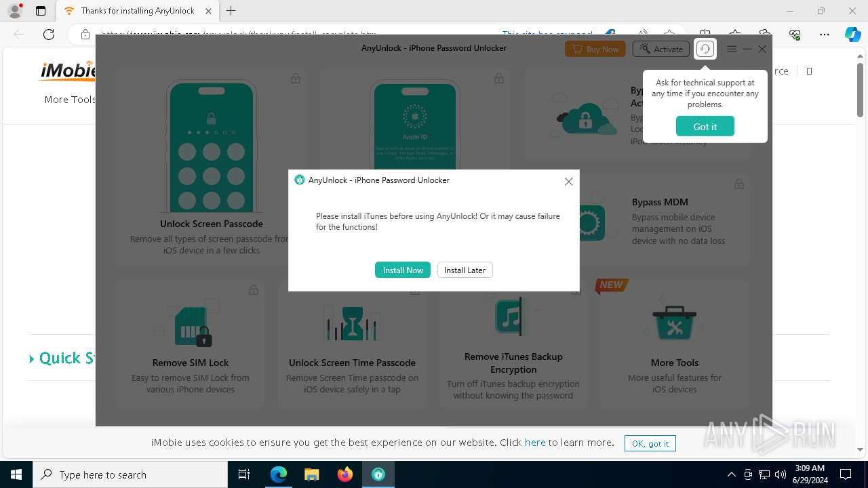868x488 pixels.
Task: Switch to AnyUnlock in the taskbar
Action: pyautogui.click(x=378, y=474)
